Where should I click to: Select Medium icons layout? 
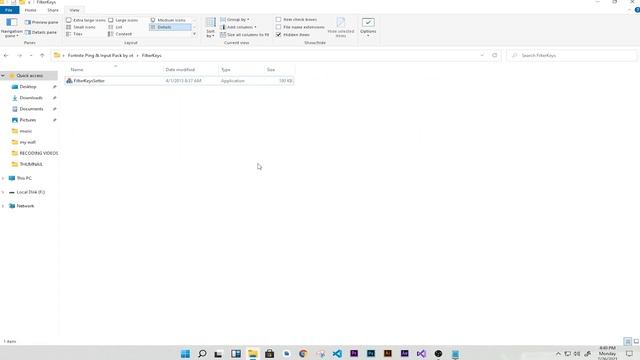coord(168,20)
